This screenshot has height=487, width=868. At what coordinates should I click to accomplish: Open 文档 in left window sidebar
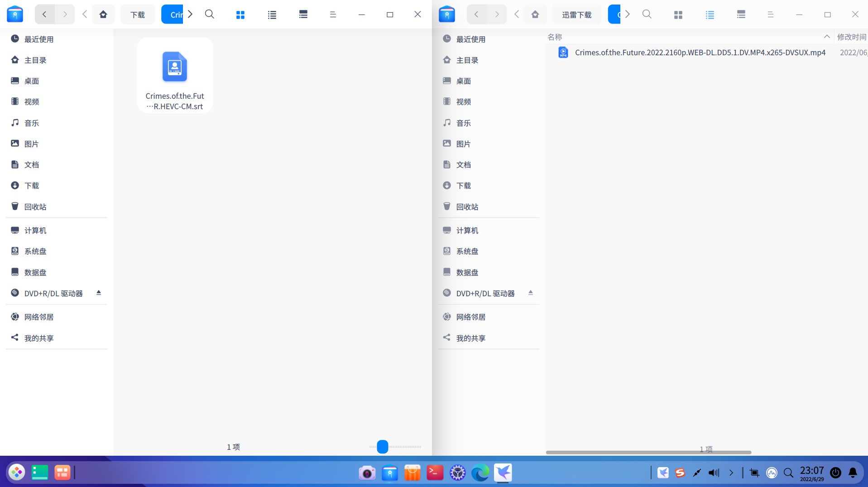pyautogui.click(x=57, y=164)
